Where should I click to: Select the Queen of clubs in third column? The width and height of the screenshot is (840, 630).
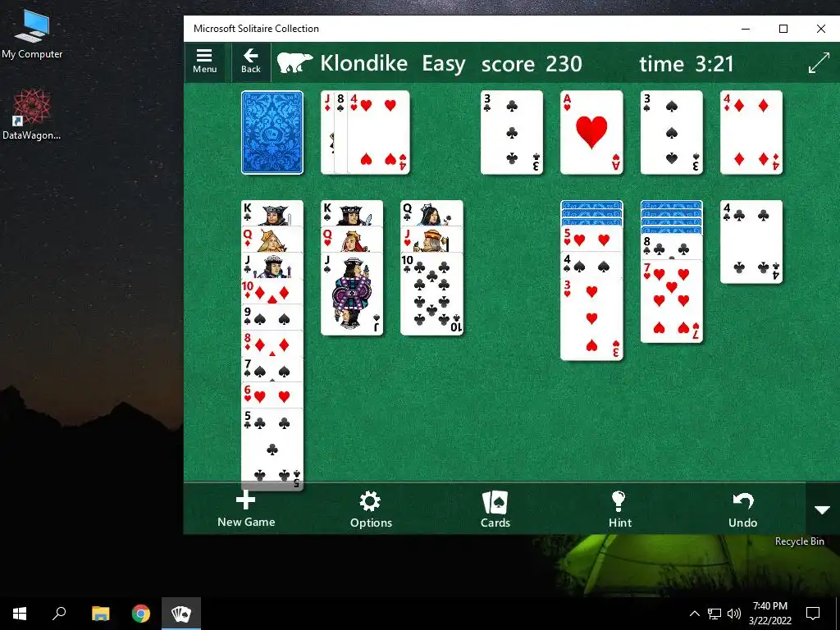[431, 213]
